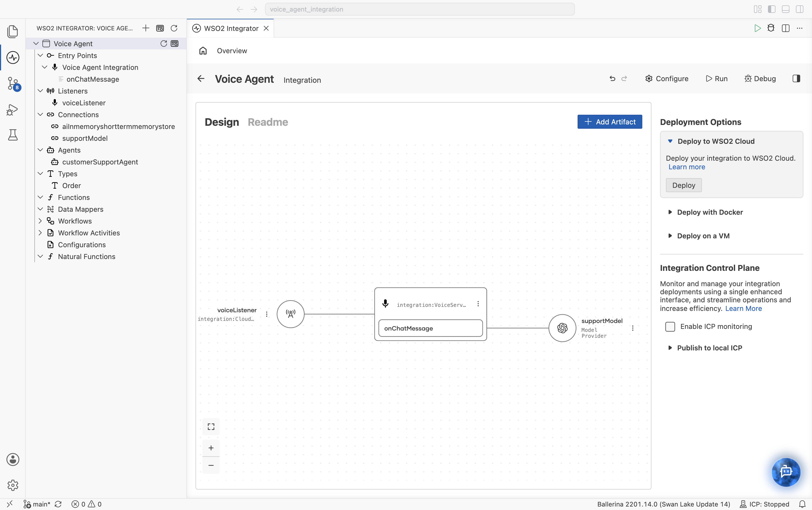Click the undo icon in toolbar
This screenshot has width=812, height=510.
coord(612,78)
